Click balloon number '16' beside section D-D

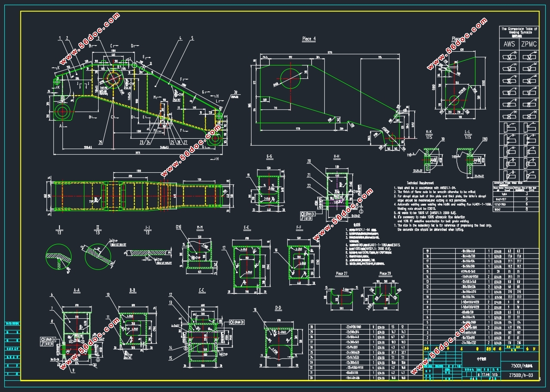pyautogui.click(x=255, y=310)
